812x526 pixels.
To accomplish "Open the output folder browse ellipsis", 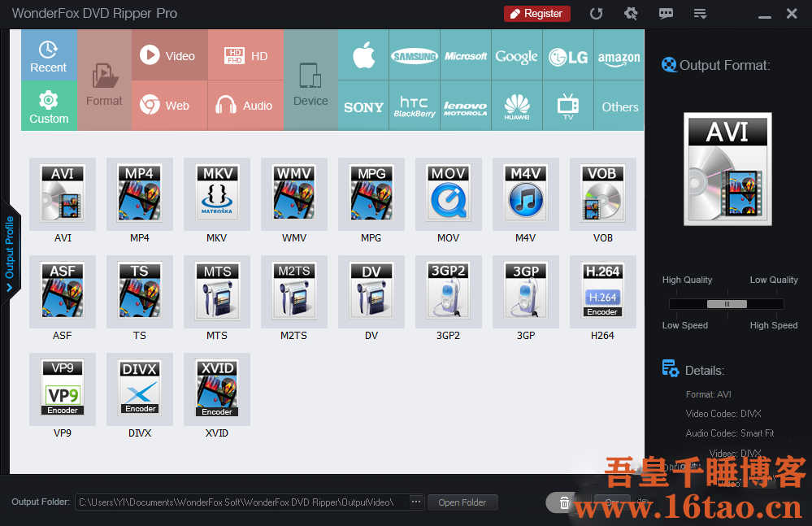I will point(416,502).
